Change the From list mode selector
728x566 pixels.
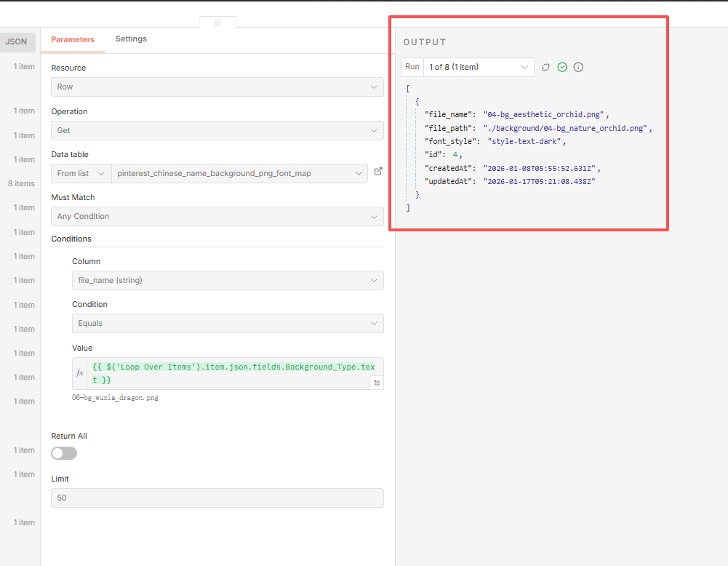pos(81,173)
